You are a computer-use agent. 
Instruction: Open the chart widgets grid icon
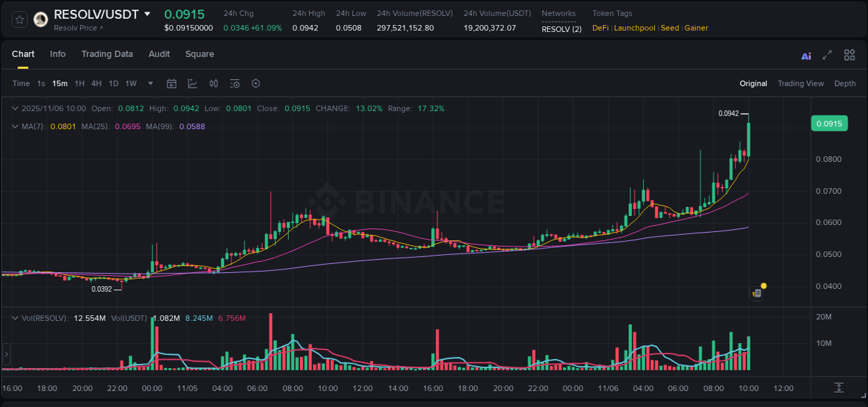(x=849, y=55)
